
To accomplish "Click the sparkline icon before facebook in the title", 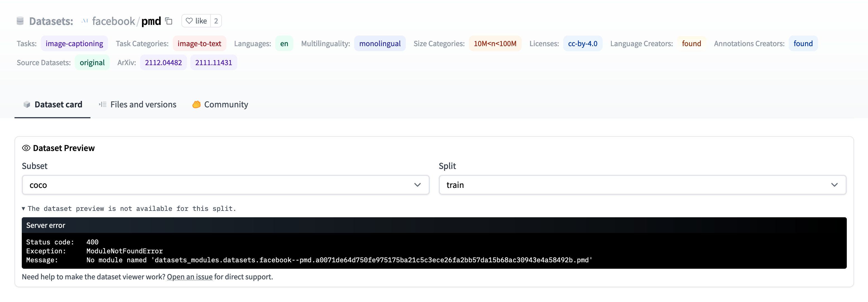I will [x=85, y=21].
